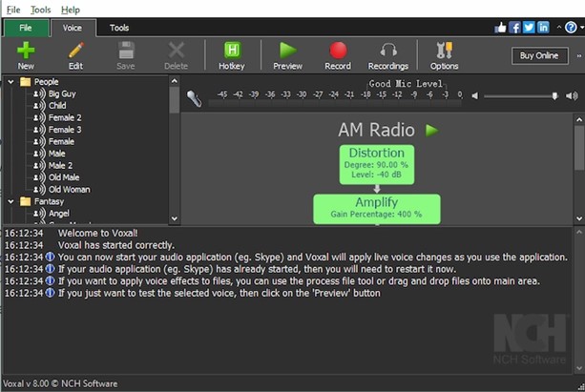
Task: Share via the Twitter icon
Action: click(529, 28)
